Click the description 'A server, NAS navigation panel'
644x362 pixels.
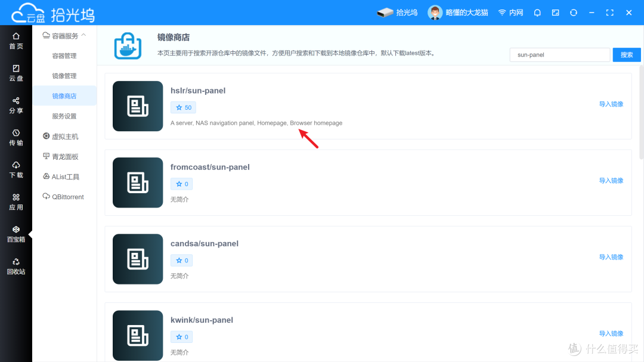[256, 123]
